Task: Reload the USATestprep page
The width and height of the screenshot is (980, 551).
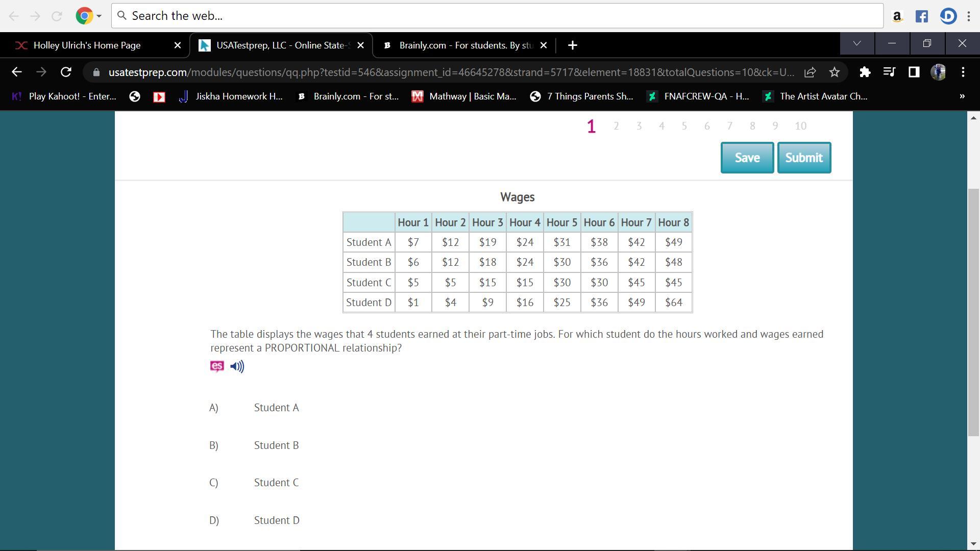Action: pyautogui.click(x=66, y=72)
